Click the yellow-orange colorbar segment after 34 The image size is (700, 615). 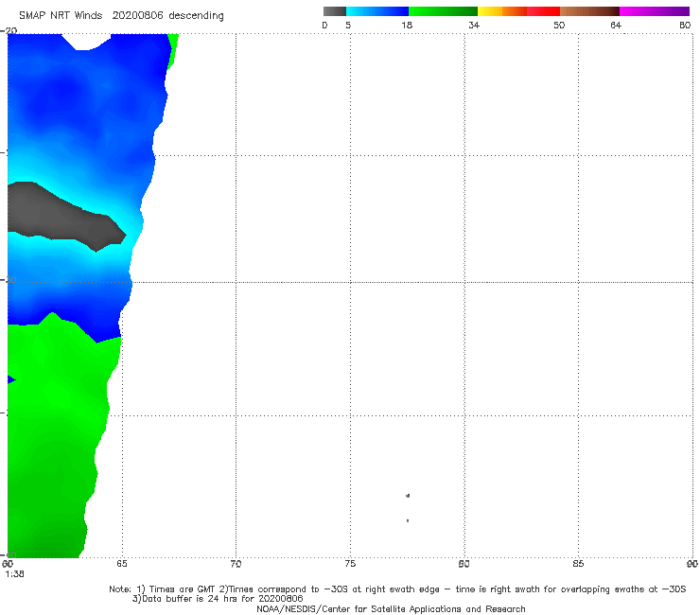coord(502,11)
